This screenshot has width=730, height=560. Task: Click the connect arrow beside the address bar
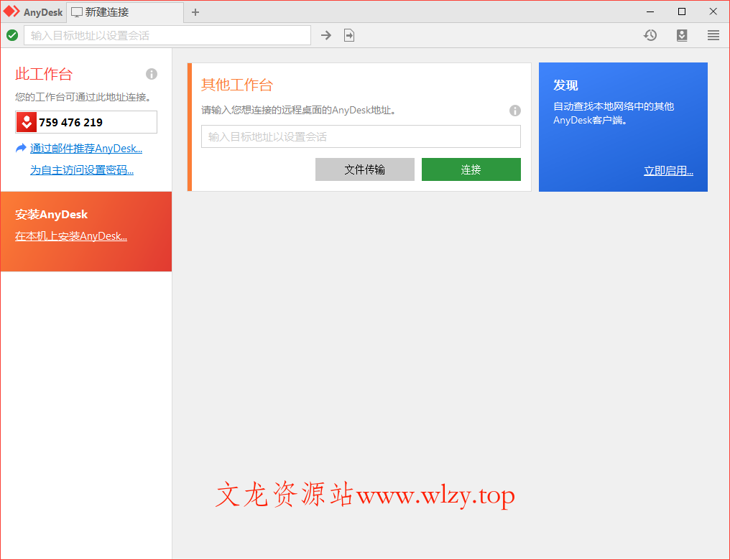[x=325, y=34]
